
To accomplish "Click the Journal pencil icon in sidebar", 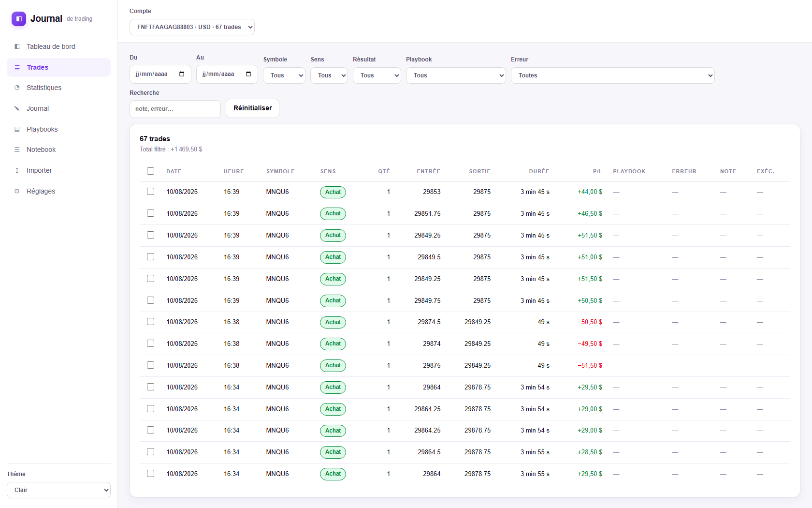I will 17,108.
